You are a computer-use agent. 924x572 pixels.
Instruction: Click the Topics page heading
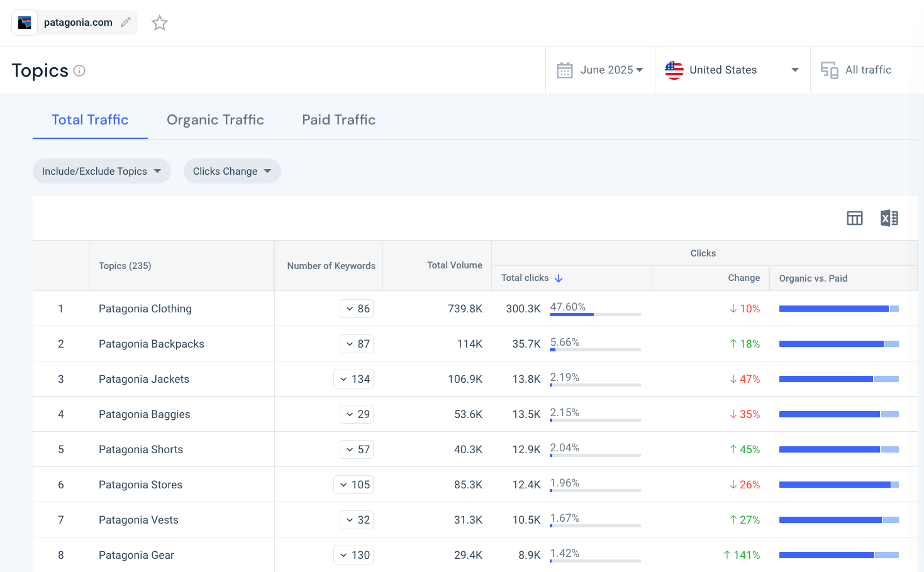(40, 70)
